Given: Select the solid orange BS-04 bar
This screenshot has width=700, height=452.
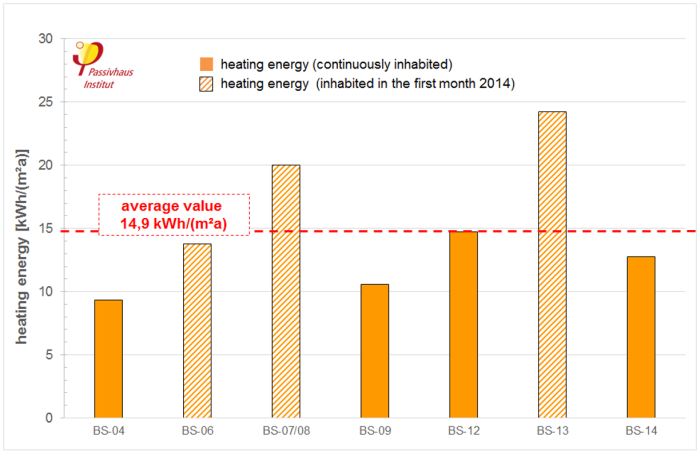Looking at the screenshot, I should 108,358.
